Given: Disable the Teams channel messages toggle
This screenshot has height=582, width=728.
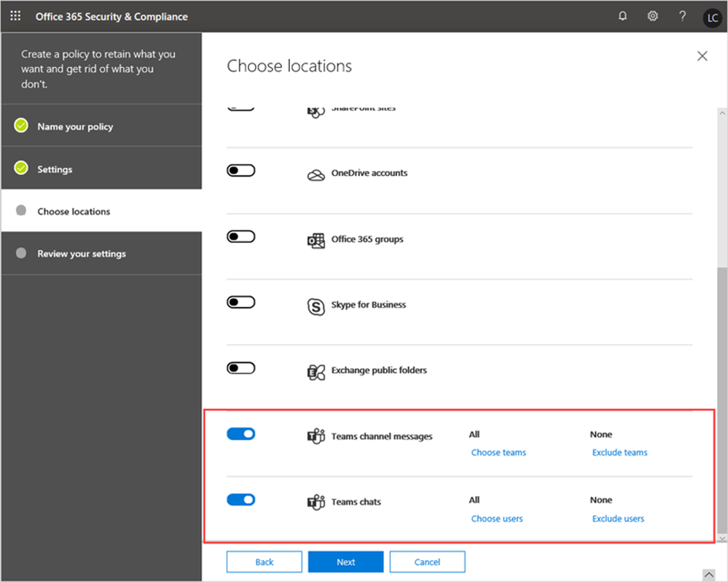Looking at the screenshot, I should pos(241,434).
